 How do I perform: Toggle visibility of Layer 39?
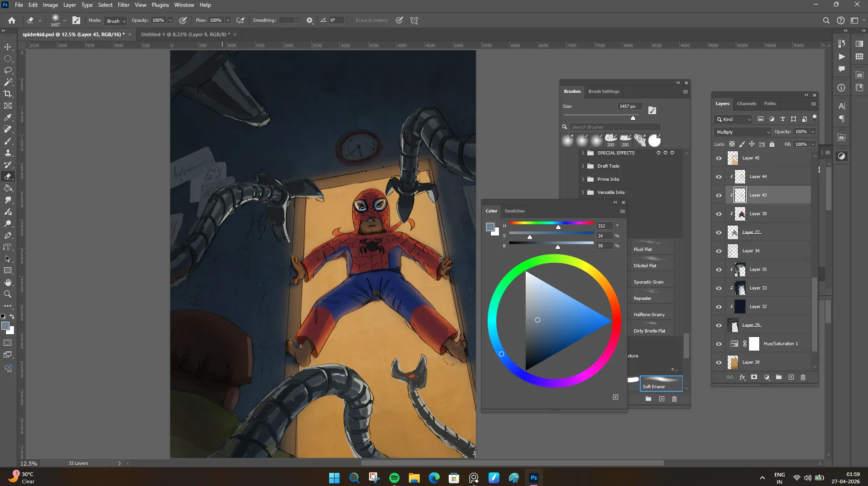pos(719,362)
